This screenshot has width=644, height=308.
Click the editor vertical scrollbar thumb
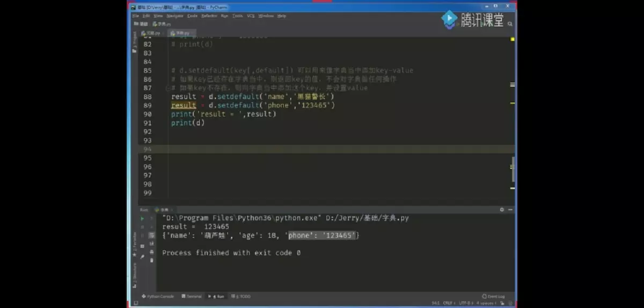click(513, 169)
